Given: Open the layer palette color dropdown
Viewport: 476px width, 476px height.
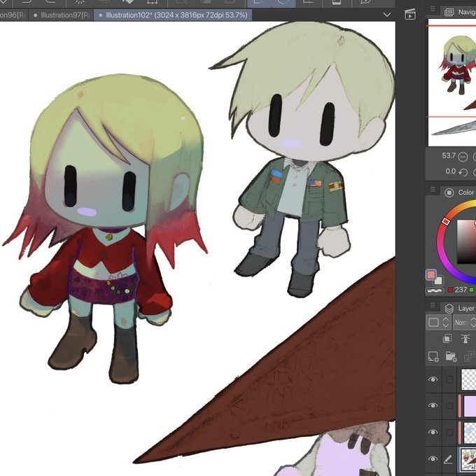Looking at the screenshot, I should click(439, 323).
